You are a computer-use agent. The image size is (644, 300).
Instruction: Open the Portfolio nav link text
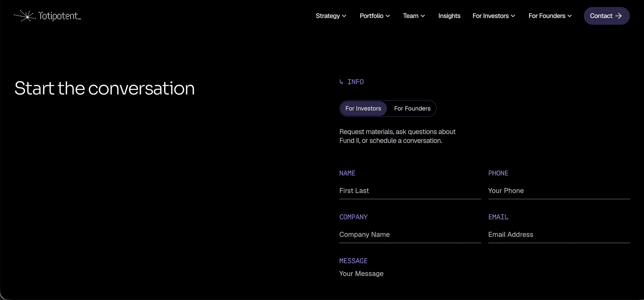pos(371,16)
